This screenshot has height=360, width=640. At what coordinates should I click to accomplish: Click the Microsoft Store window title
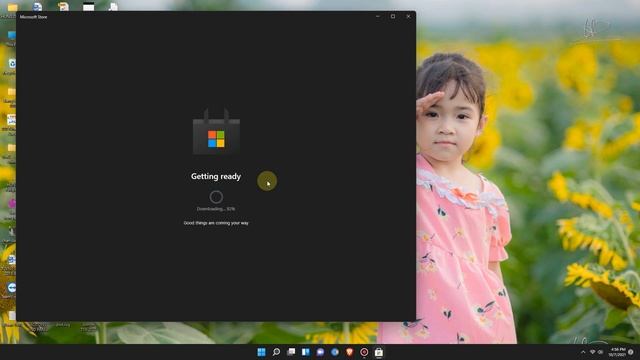33,17
